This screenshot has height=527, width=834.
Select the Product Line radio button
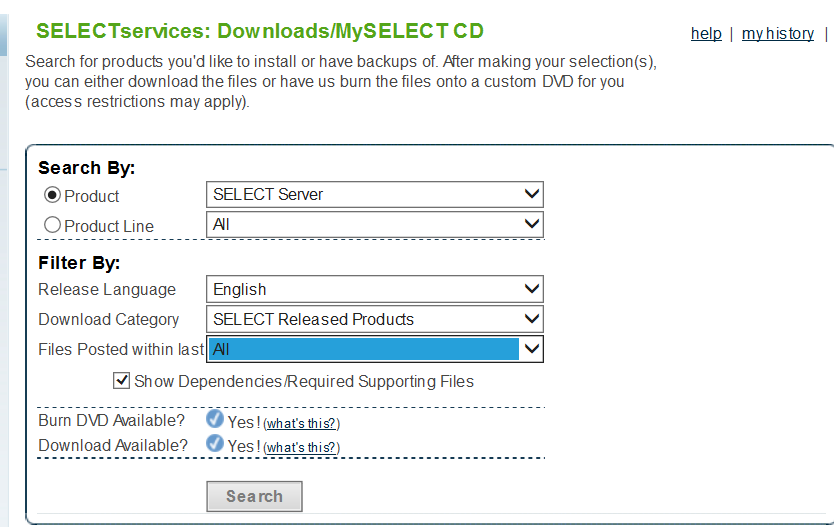pos(52,225)
